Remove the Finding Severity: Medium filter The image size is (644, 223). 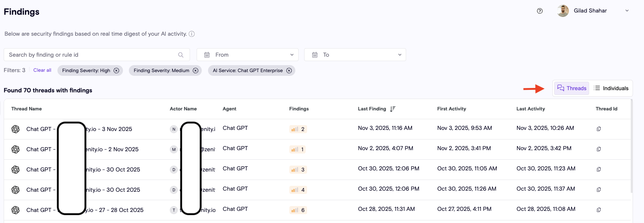pos(196,71)
